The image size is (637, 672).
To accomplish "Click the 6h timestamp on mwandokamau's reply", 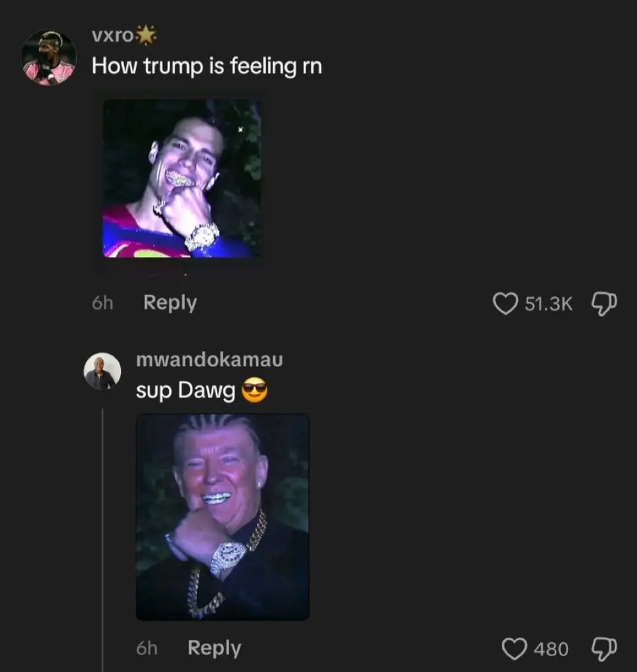I will point(146,648).
